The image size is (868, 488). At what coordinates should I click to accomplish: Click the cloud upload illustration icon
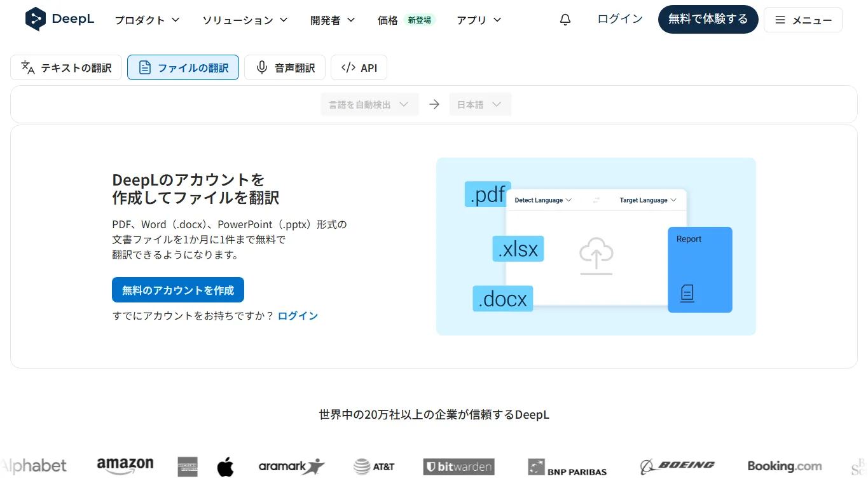pyautogui.click(x=596, y=255)
